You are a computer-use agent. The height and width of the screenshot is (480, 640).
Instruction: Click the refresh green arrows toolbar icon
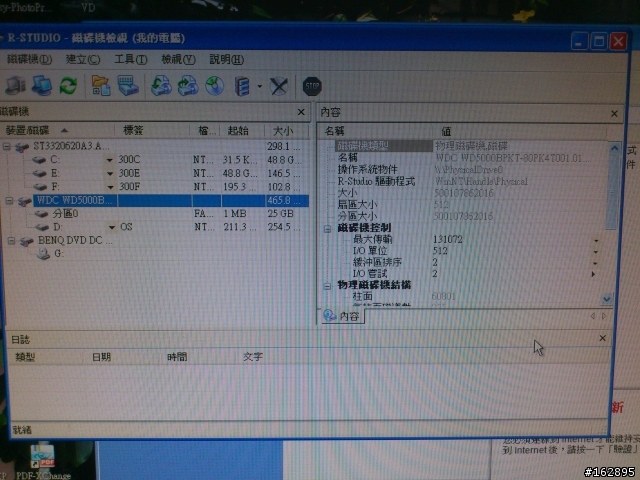pyautogui.click(x=68, y=86)
